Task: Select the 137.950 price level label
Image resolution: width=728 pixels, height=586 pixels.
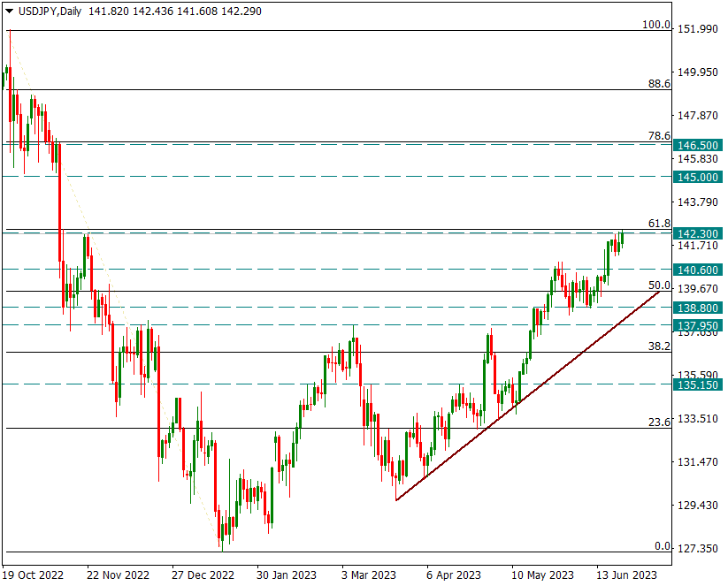Action: (698, 326)
